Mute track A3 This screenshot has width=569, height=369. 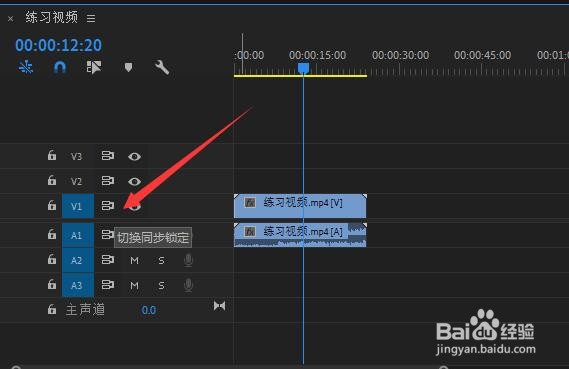tap(134, 286)
